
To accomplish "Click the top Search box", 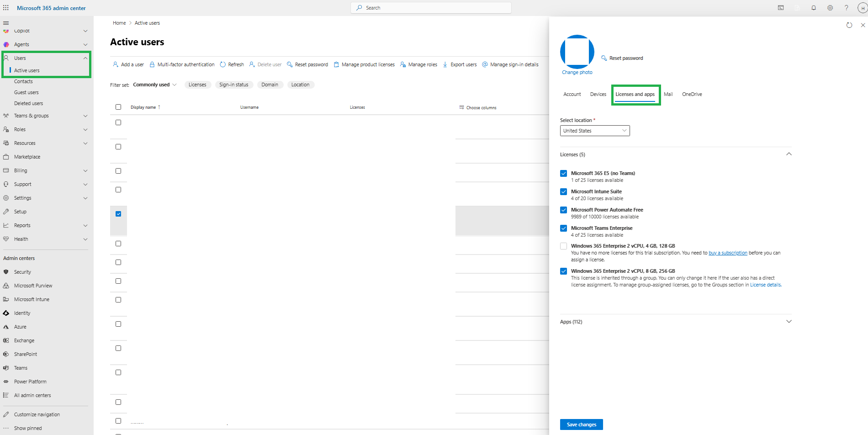I will pos(431,8).
